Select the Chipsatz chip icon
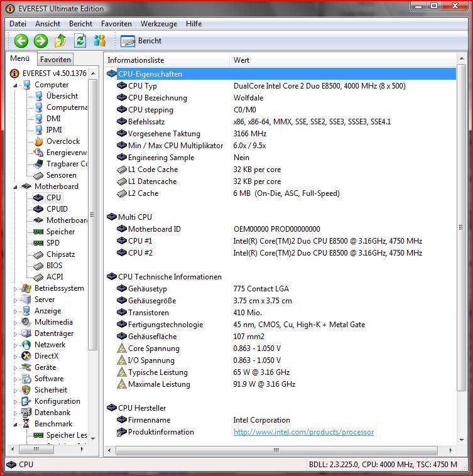473x476 pixels. tap(38, 255)
